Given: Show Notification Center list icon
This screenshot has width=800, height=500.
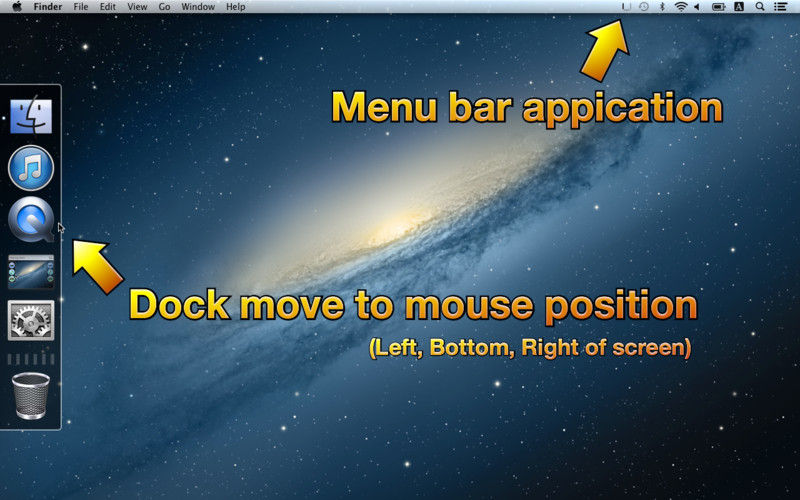Looking at the screenshot, I should pyautogui.click(x=781, y=7).
